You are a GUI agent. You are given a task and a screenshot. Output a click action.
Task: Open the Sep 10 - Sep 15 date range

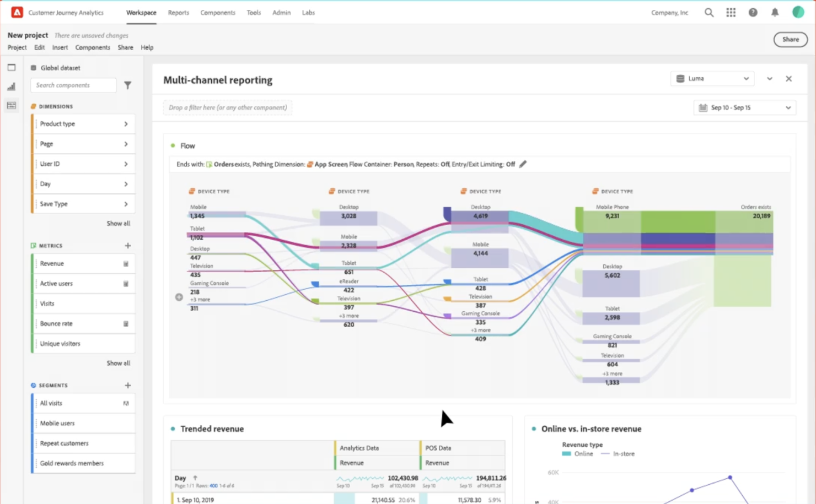[745, 108]
